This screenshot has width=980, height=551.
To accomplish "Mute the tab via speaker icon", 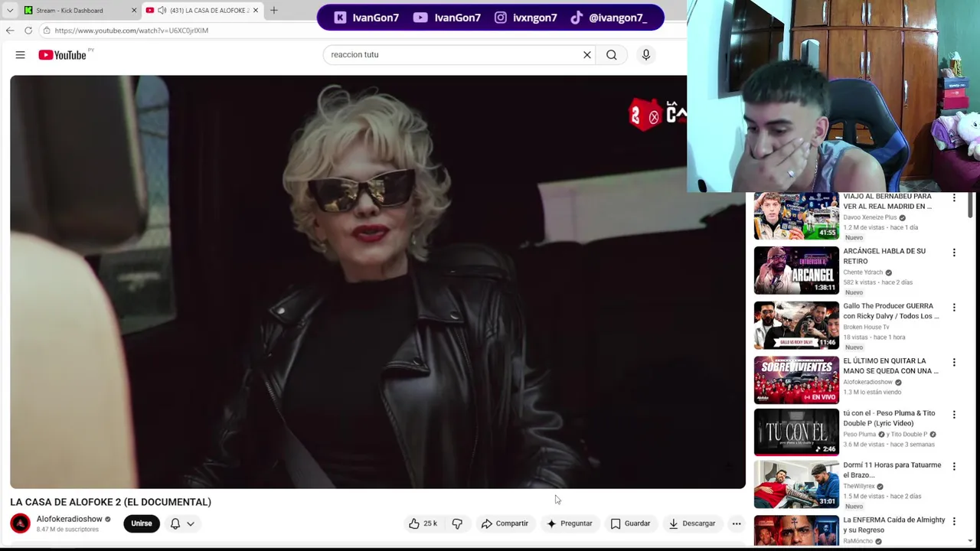I will pyautogui.click(x=162, y=11).
